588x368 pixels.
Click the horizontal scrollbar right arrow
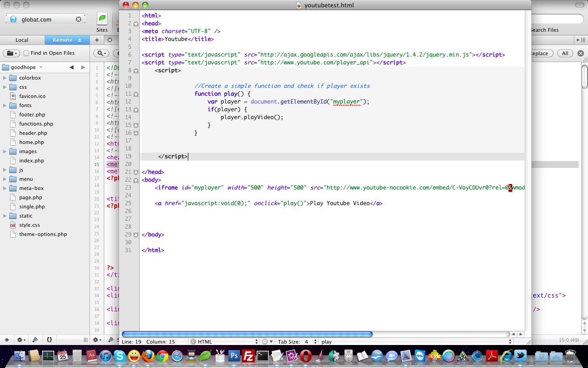(520, 334)
